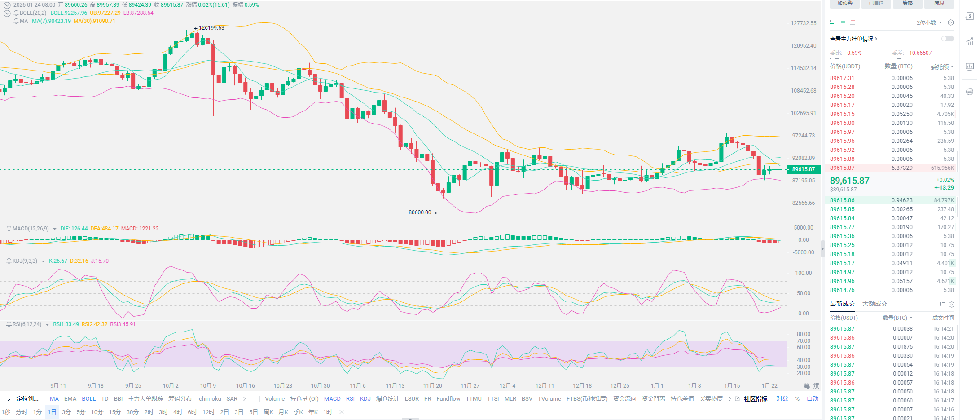Click the calendar icon for 定位到

click(9, 399)
